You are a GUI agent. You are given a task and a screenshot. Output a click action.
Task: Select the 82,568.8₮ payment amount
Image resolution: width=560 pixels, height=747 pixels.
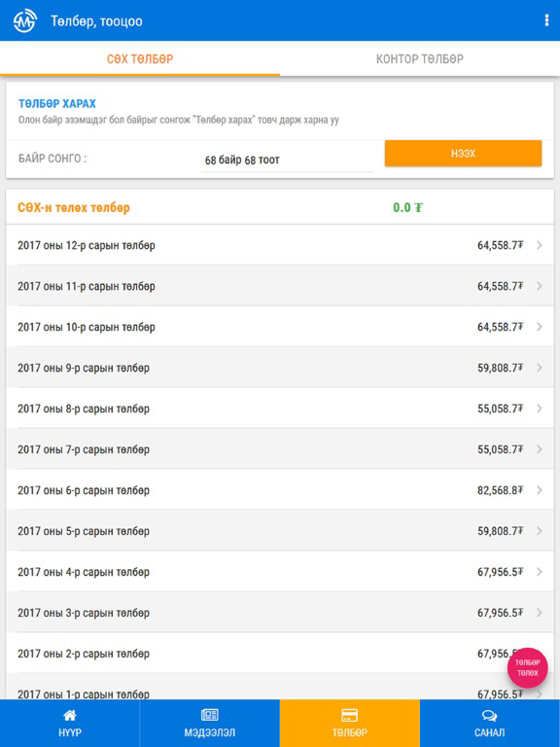(x=501, y=490)
